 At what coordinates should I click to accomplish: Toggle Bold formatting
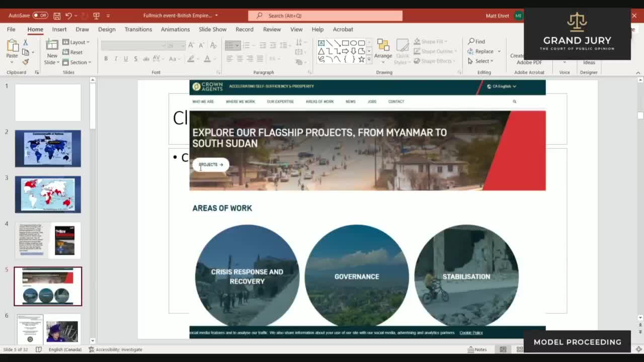tap(106, 59)
